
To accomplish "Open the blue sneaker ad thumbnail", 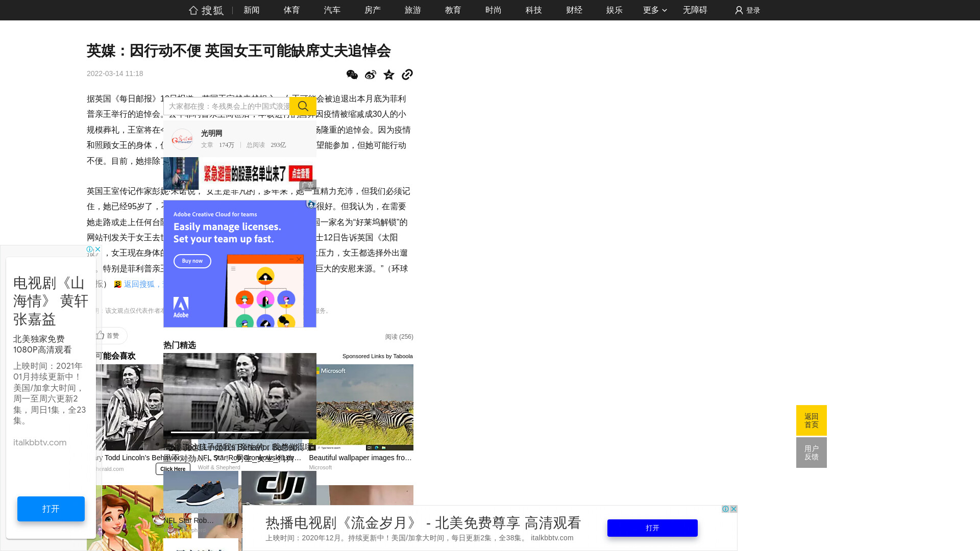I will pos(201,492).
